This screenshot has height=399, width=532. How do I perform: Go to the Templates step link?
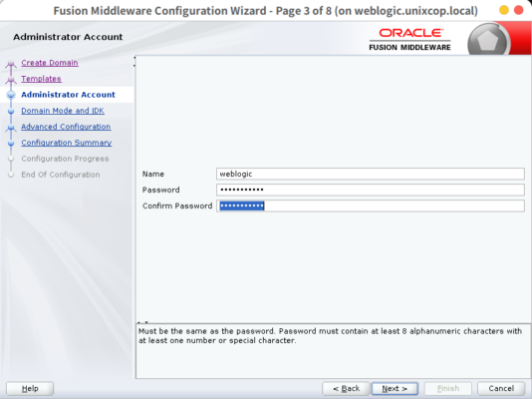(x=41, y=79)
